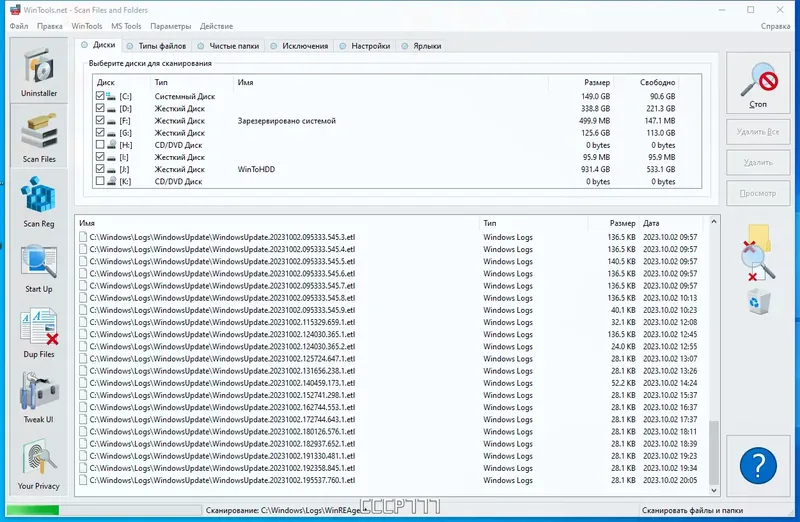Switch to the Чистые папки tab

pyautogui.click(x=229, y=46)
